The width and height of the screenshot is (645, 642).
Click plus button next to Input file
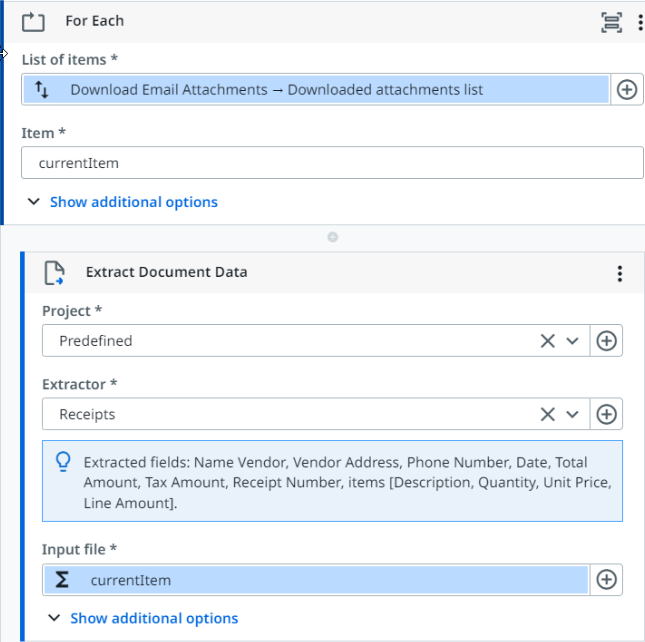[x=606, y=580]
